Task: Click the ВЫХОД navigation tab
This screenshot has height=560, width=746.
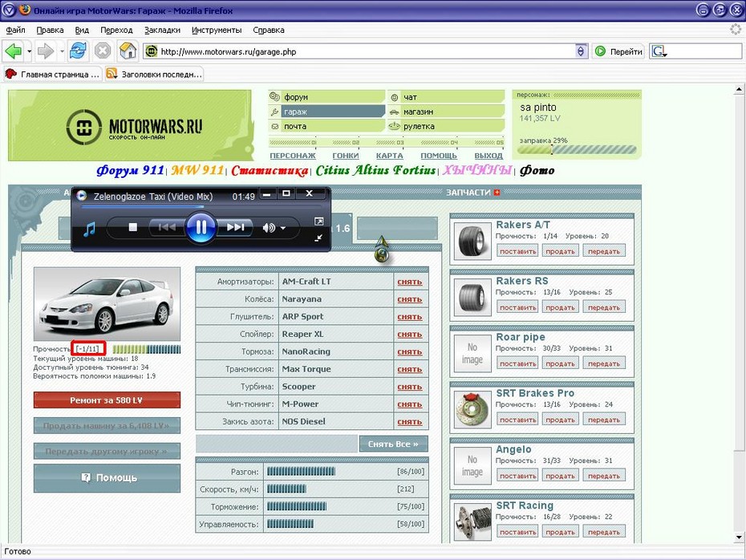Action: pyautogui.click(x=489, y=156)
